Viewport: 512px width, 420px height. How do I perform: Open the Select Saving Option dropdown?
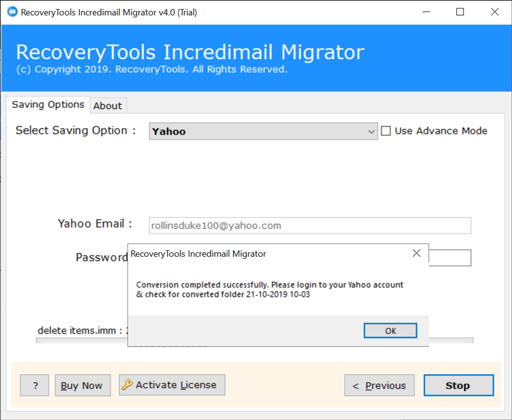[263, 131]
